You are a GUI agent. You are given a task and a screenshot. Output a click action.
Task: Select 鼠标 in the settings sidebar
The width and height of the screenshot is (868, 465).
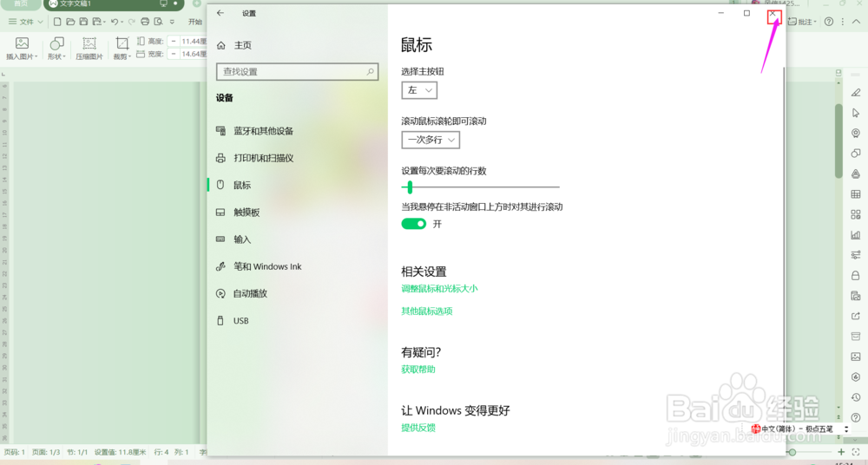[233, 186]
